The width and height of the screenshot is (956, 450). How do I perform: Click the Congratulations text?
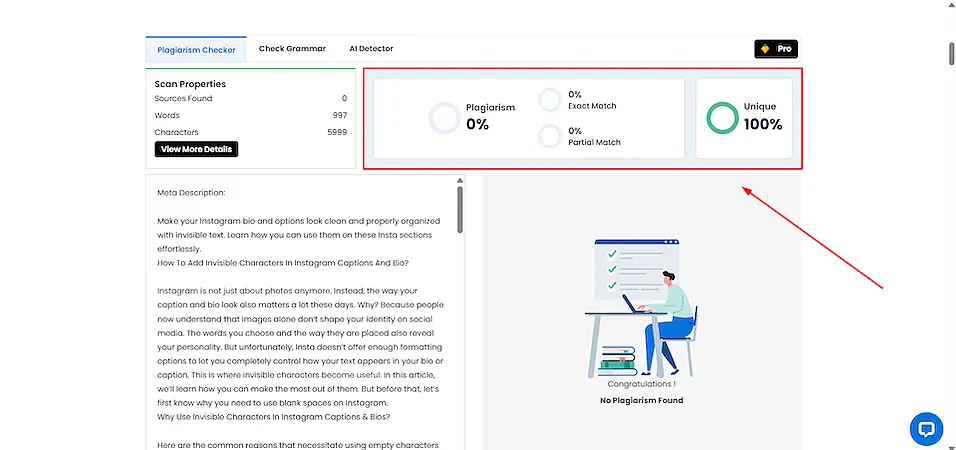tap(641, 384)
